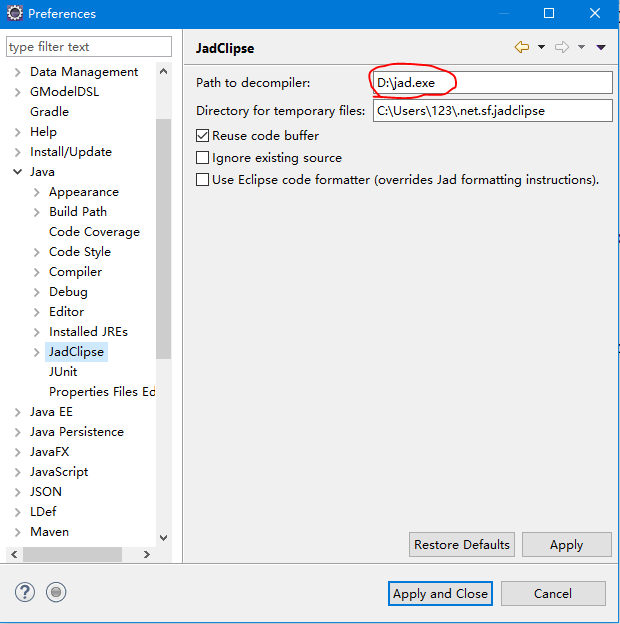Select Data Management tree item label
Image resolution: width=620 pixels, height=624 pixels.
click(x=84, y=72)
